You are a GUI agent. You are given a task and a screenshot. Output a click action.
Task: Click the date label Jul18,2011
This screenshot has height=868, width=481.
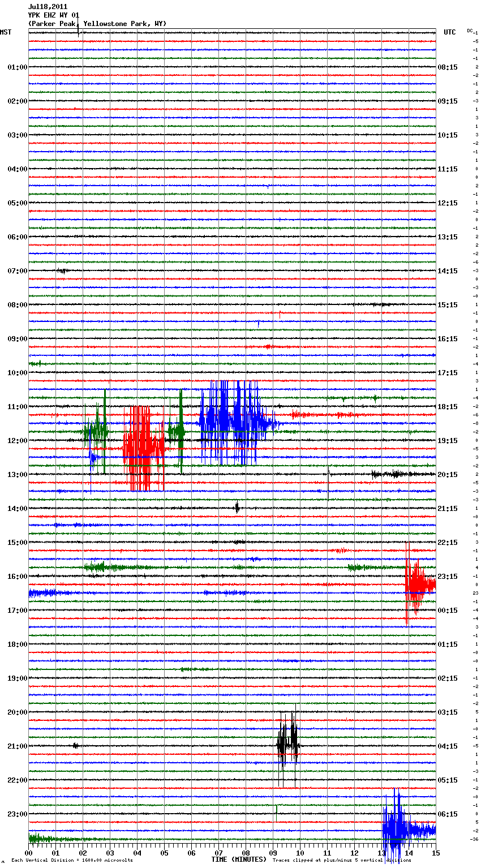click(x=48, y=7)
